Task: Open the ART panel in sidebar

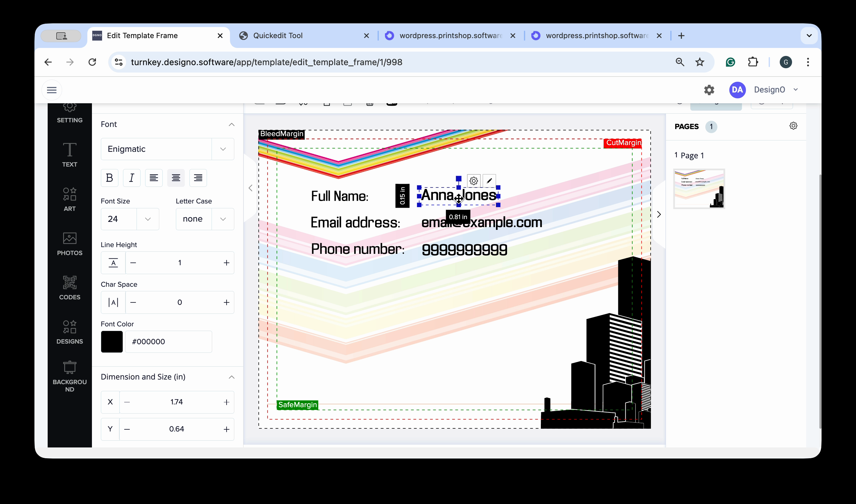Action: [69, 199]
